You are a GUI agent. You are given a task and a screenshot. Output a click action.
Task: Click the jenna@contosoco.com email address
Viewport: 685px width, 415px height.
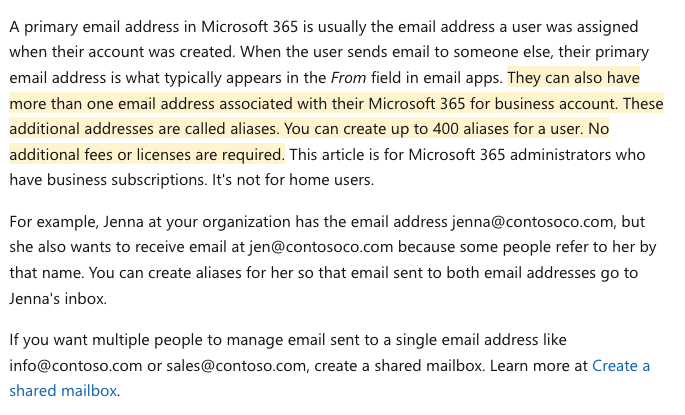[x=533, y=221]
